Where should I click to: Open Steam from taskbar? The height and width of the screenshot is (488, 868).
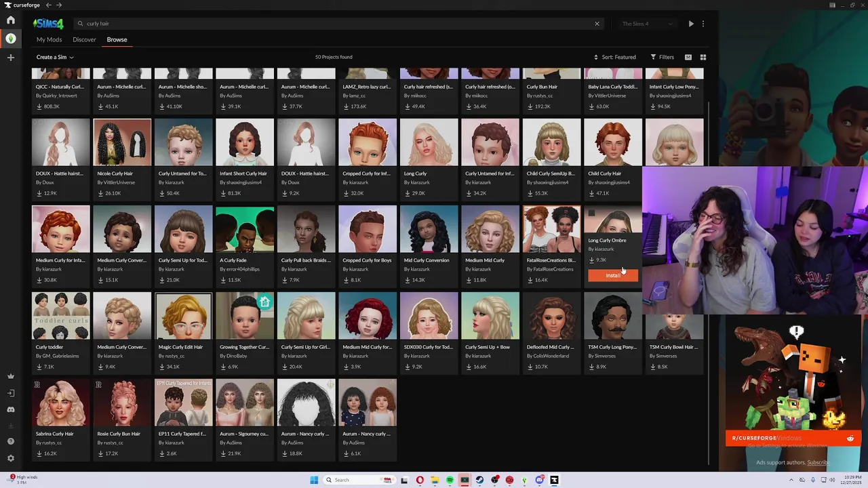coord(479,480)
